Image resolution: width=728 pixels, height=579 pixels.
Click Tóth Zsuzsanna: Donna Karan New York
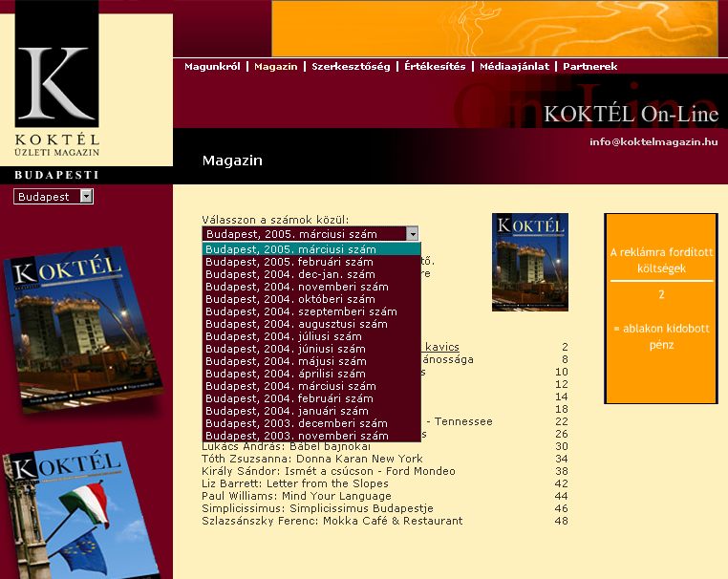point(312,459)
